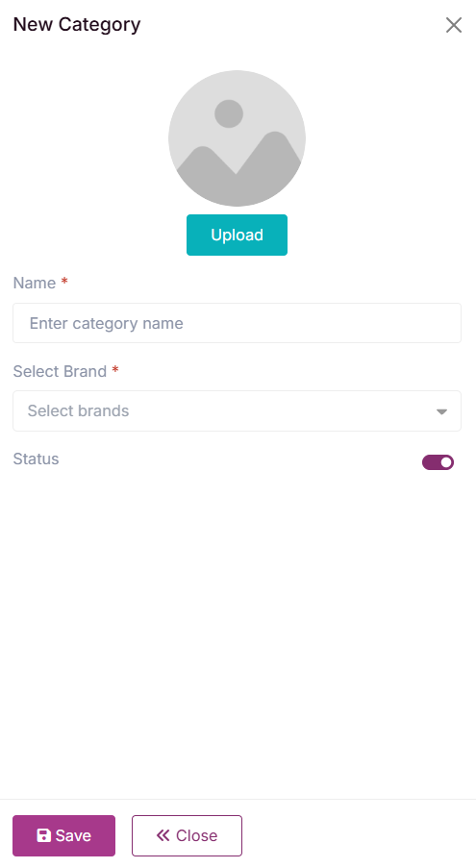Click the double chevron icon on Close

coord(163,835)
